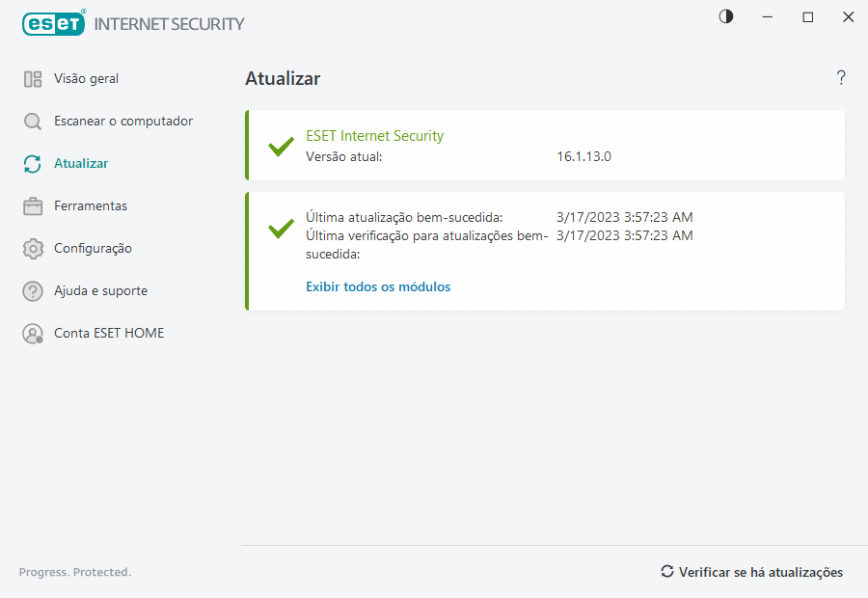
Task: Click the ESET logo in the header
Action: point(54,23)
